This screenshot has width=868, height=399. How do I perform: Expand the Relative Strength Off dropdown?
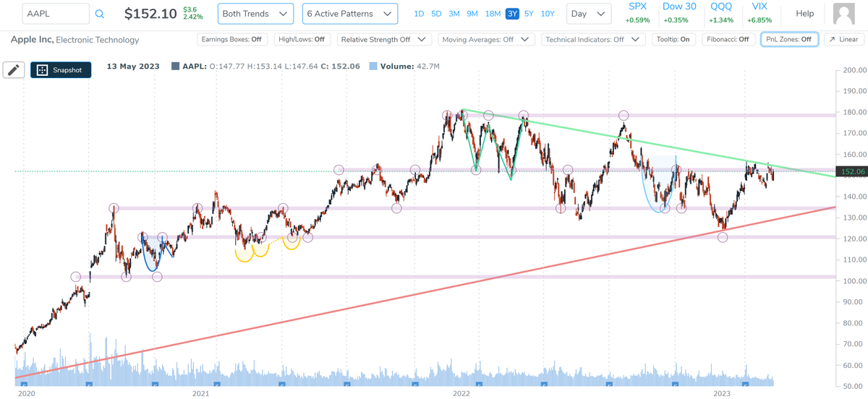pyautogui.click(x=384, y=40)
